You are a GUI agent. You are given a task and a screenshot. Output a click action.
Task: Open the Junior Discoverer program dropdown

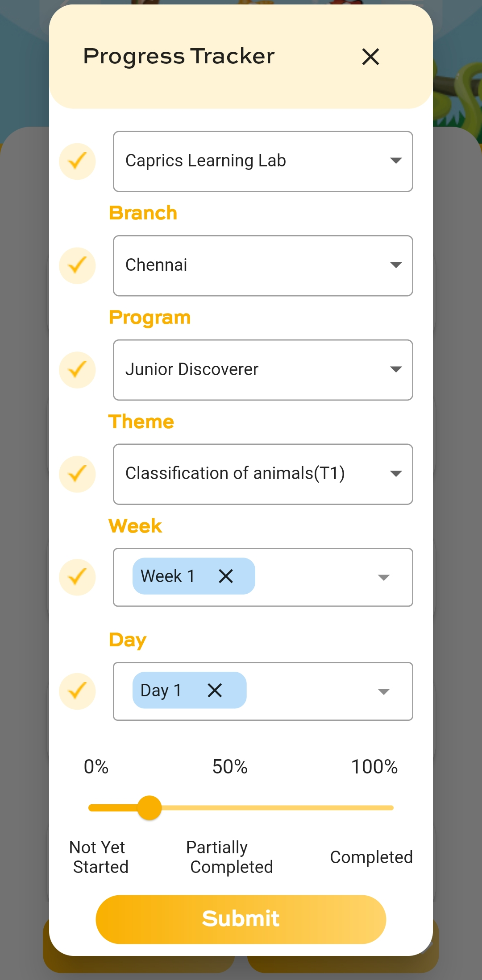262,370
